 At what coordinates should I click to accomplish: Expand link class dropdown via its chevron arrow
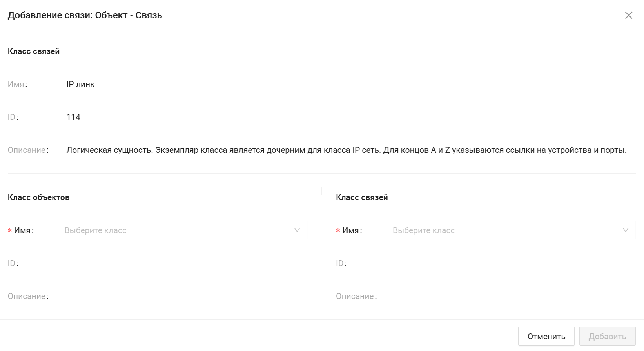coord(625,230)
